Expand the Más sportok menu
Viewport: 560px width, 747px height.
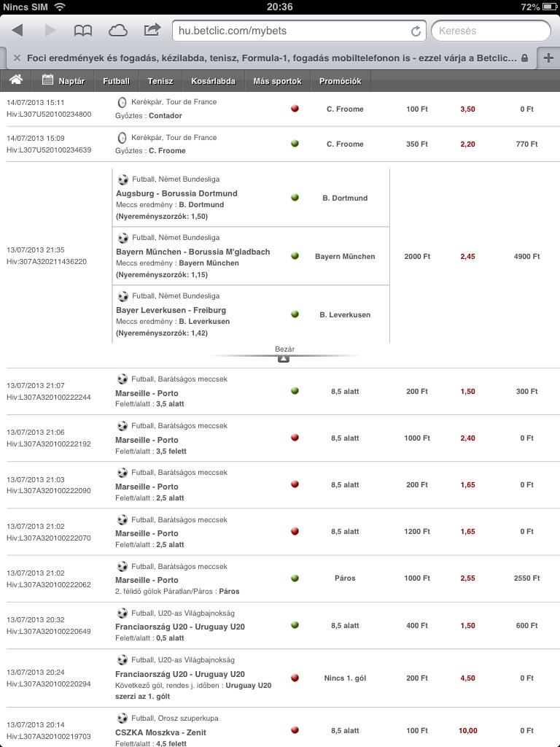(277, 81)
